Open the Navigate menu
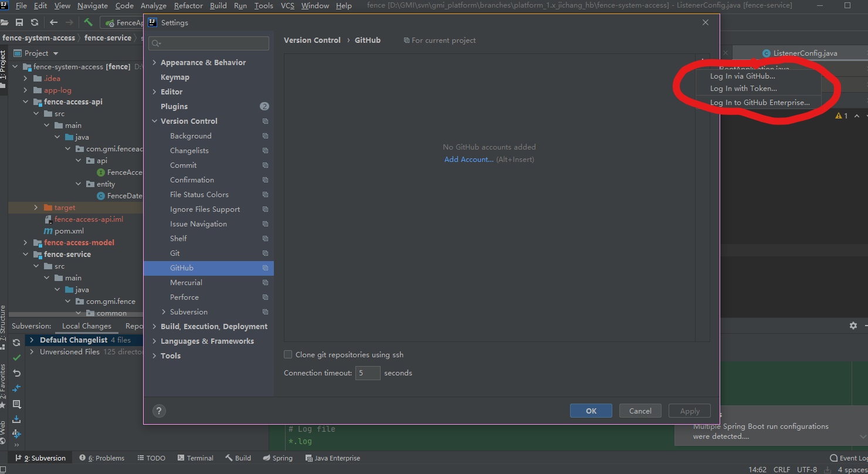This screenshot has width=868, height=474. point(93,5)
